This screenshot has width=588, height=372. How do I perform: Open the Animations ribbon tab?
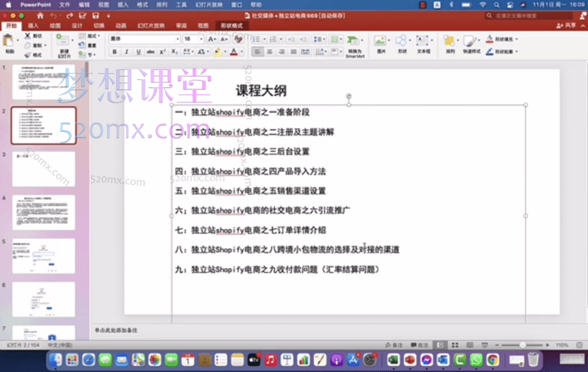tap(121, 26)
